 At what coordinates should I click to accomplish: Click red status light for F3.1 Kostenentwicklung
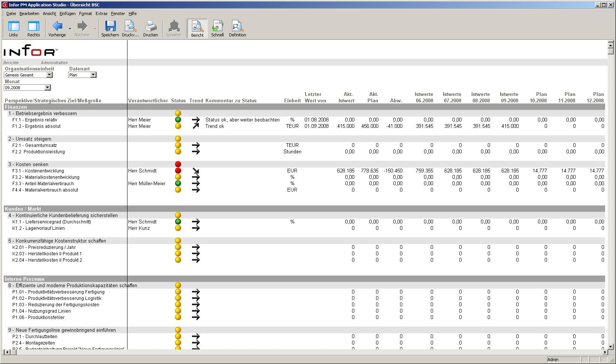click(178, 171)
